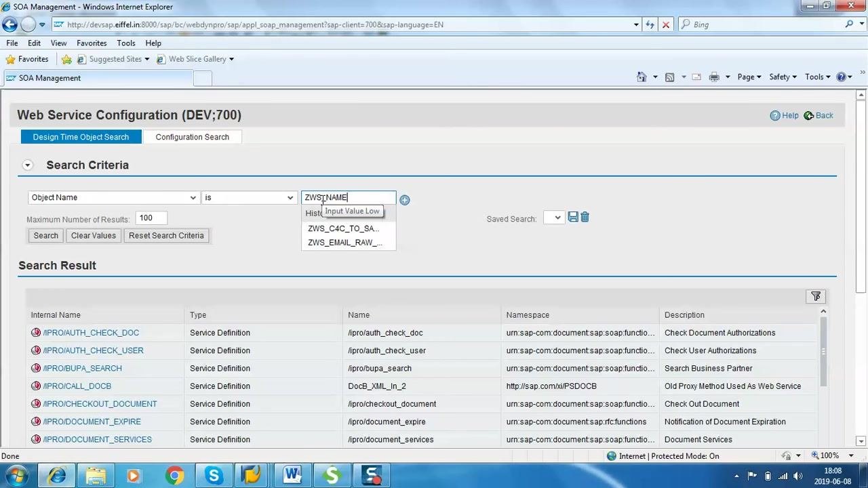
Task: Add a search criteria row with plus icon
Action: (x=404, y=199)
